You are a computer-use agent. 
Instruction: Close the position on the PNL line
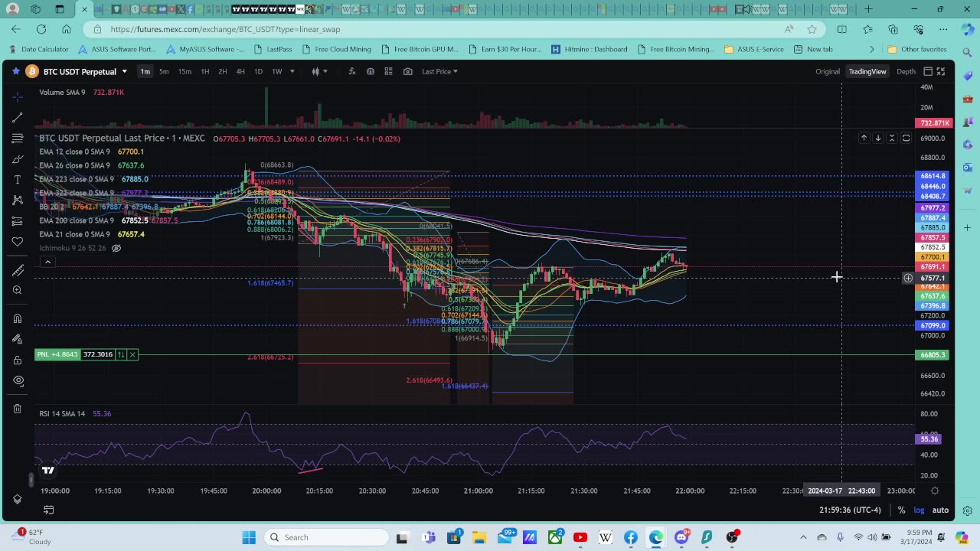132,354
